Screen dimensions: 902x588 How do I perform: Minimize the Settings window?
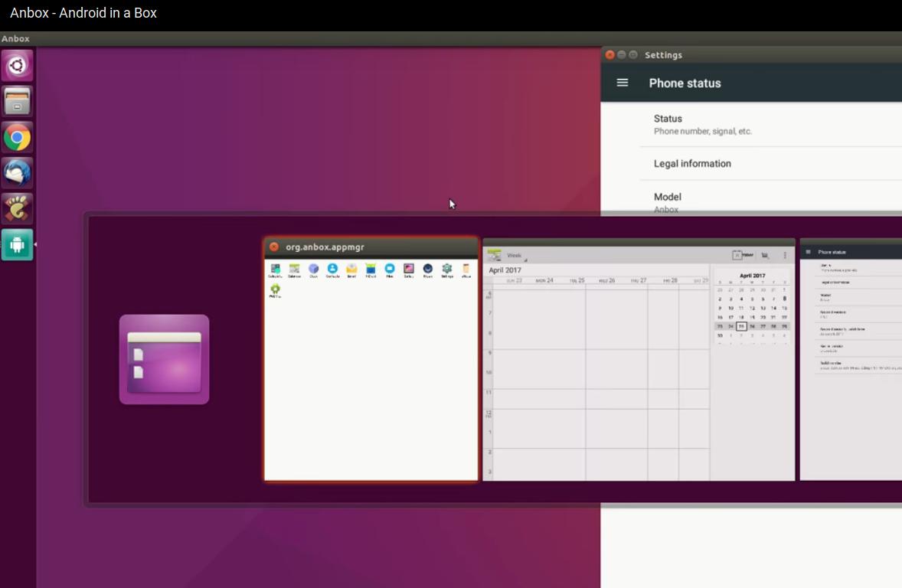pyautogui.click(x=621, y=54)
